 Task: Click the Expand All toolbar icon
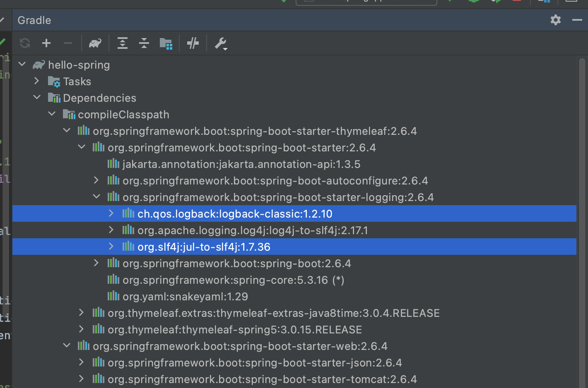(x=123, y=43)
